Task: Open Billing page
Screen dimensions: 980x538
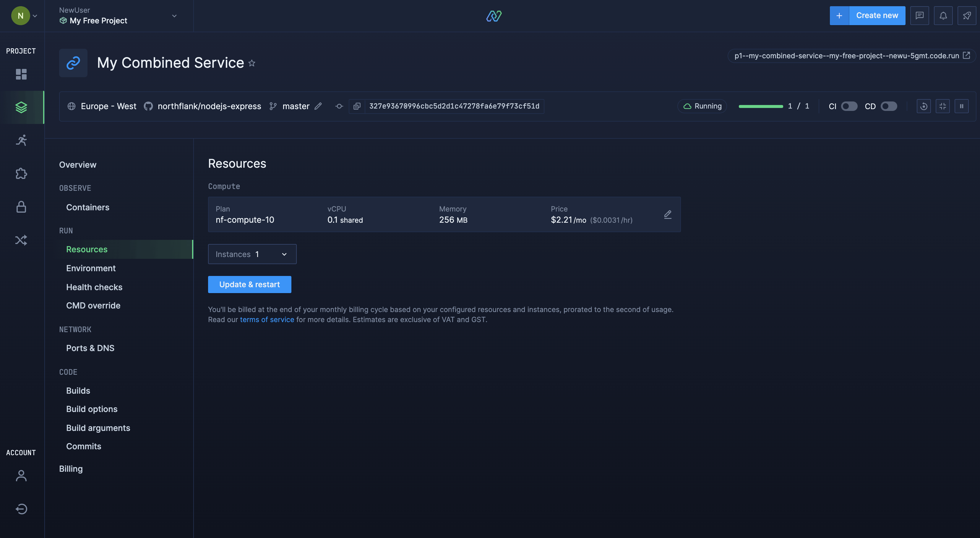Action: tap(71, 469)
